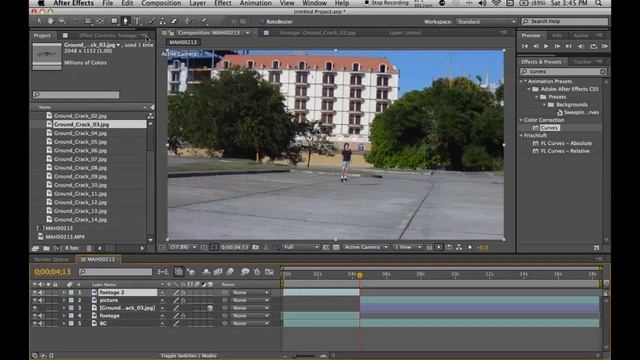Collapse the Color Correction group
This screenshot has width=640, height=360.
(522, 120)
